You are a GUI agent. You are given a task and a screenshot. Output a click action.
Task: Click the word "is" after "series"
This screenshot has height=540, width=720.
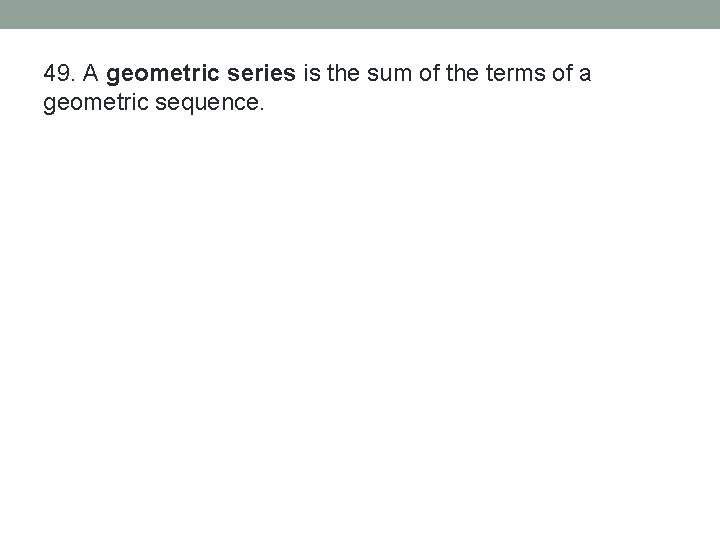309,73
